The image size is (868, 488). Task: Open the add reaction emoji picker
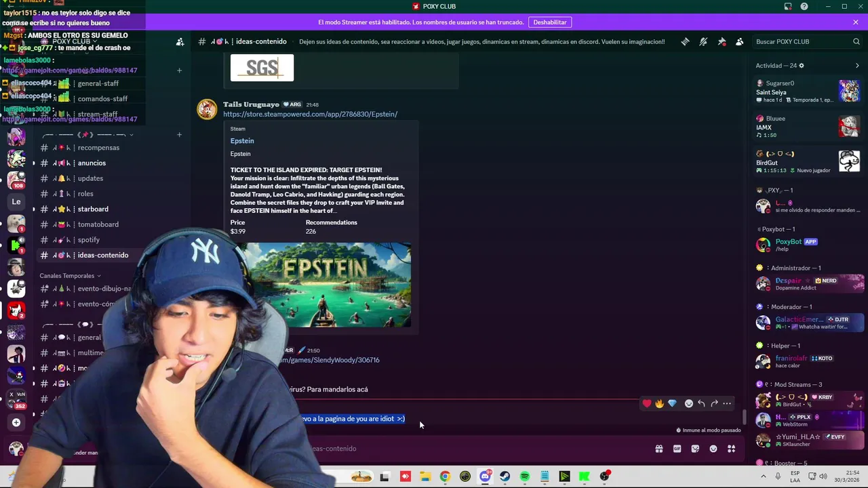[x=689, y=403]
